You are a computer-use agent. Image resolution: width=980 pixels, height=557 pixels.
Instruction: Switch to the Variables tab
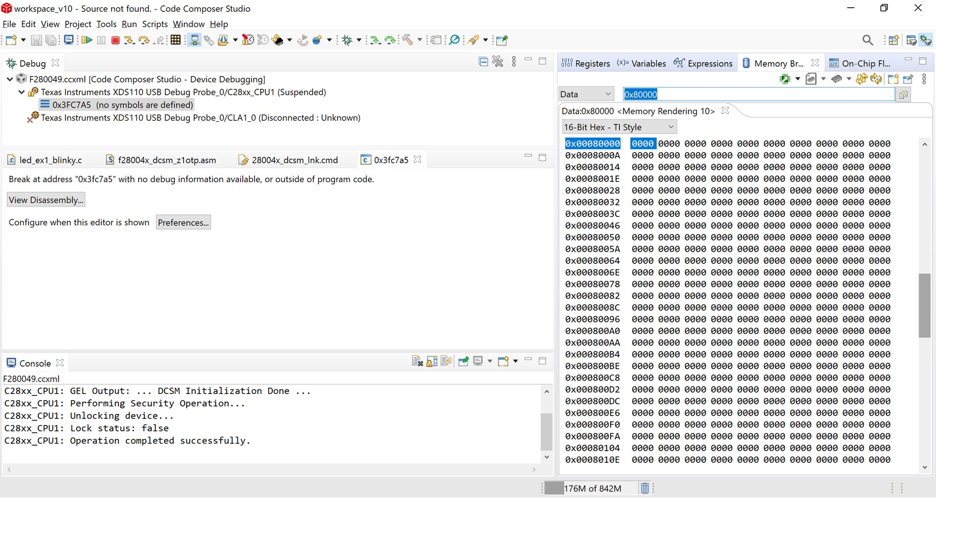click(642, 63)
